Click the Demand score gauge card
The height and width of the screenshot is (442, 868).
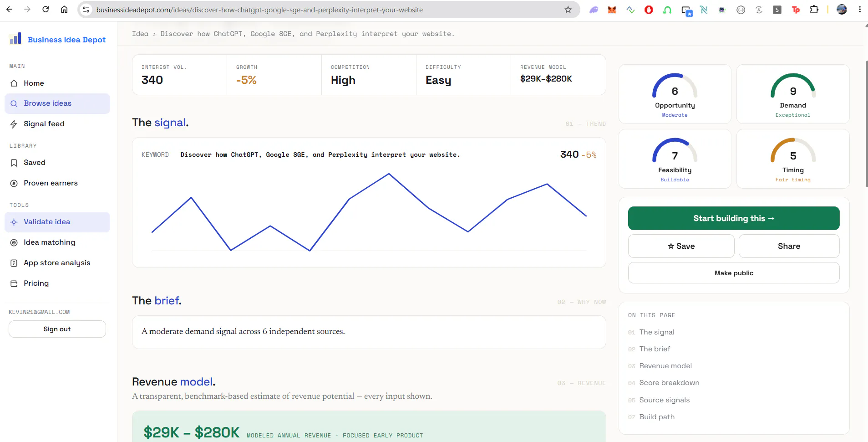793,94
